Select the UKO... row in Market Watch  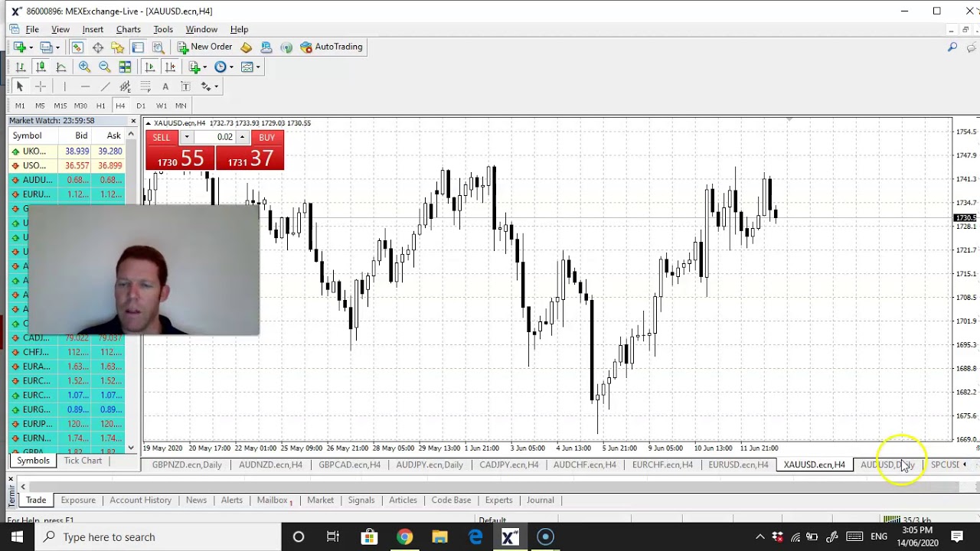click(67, 151)
